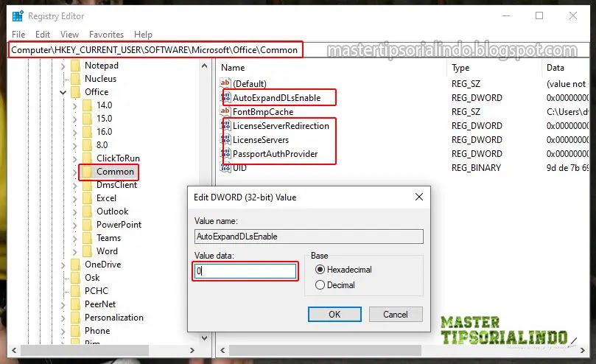Click the Office folder icon

[x=75, y=92]
